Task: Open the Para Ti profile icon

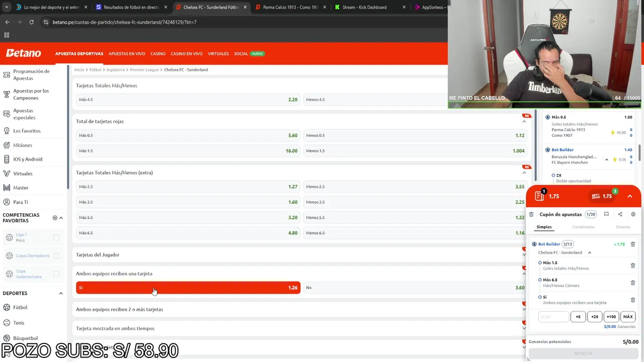Action: 7,202
